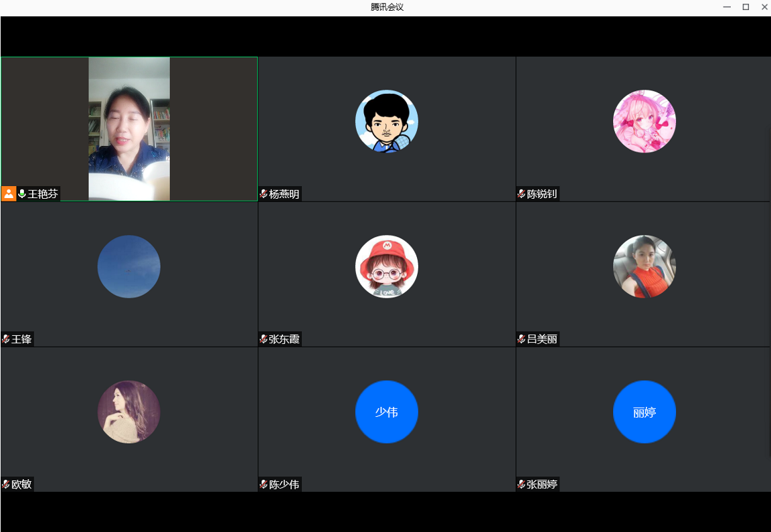Click the muted microphone icon beside 王锋

pyautogui.click(x=6, y=339)
